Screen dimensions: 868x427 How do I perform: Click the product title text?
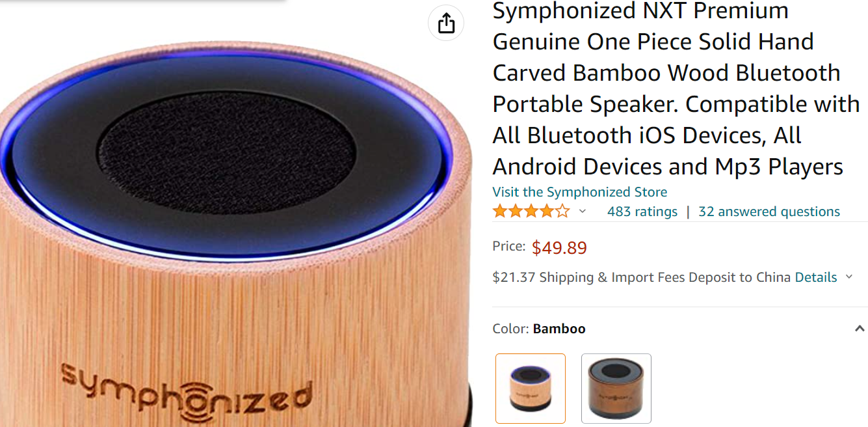676,89
